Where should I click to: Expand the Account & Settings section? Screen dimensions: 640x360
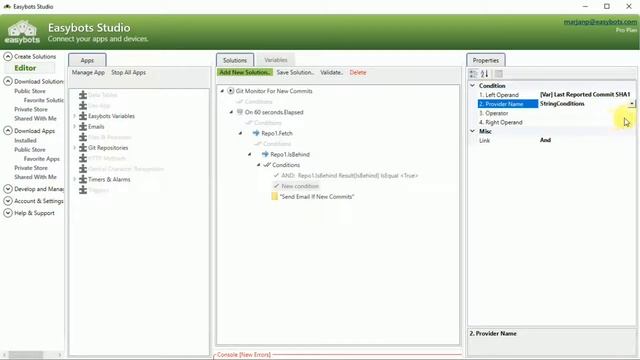point(8,201)
